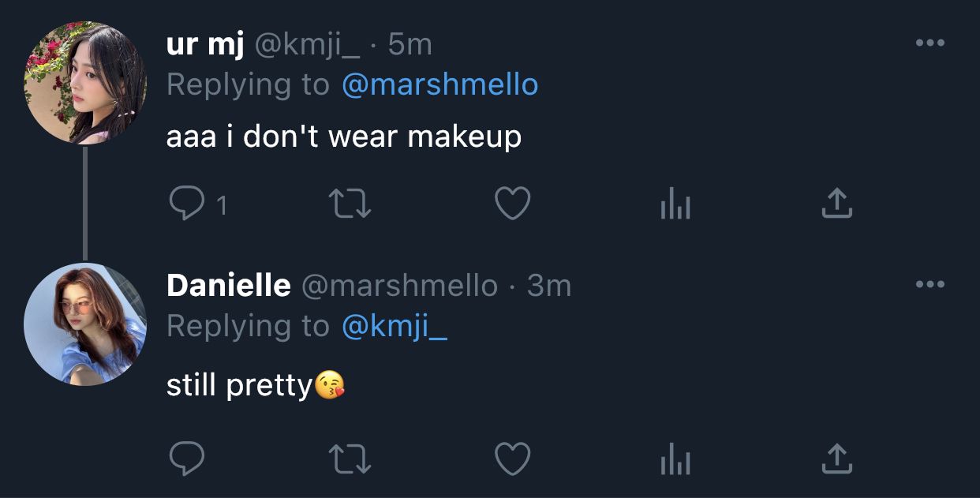View analytics for Danielle's tweet

[675, 459]
